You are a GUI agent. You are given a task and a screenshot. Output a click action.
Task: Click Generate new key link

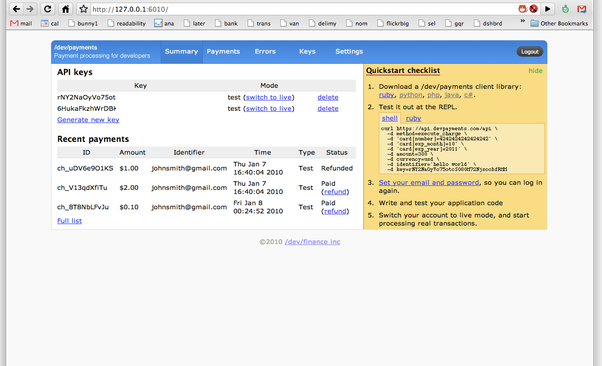click(x=88, y=120)
